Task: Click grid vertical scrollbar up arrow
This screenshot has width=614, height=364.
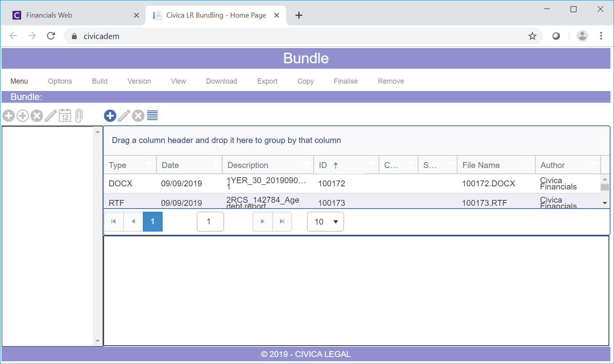Action: coord(605,179)
